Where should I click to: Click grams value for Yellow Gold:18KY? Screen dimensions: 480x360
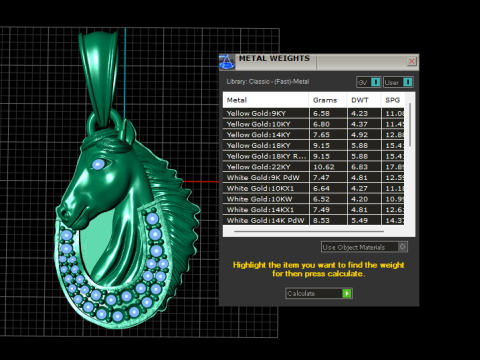(x=321, y=145)
